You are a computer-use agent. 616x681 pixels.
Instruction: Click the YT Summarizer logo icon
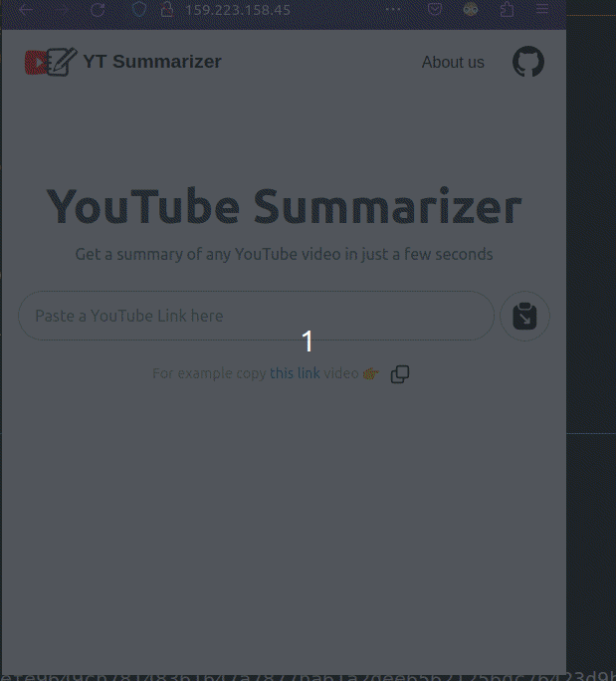pos(51,62)
